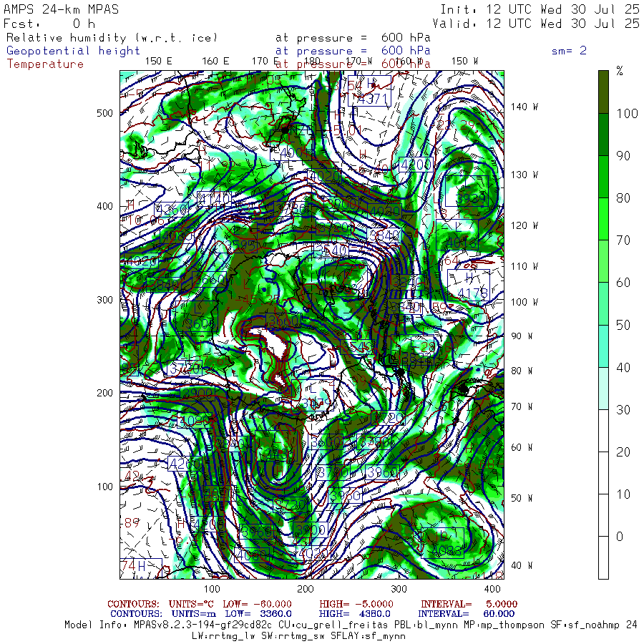Click colorbar segment between 80 and 90
644x644 pixels.
(x=603, y=177)
